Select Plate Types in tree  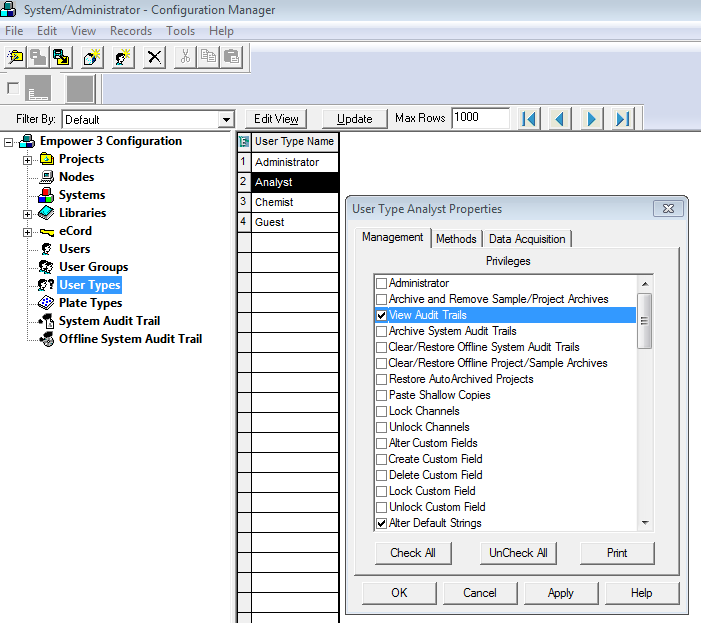pyautogui.click(x=90, y=303)
